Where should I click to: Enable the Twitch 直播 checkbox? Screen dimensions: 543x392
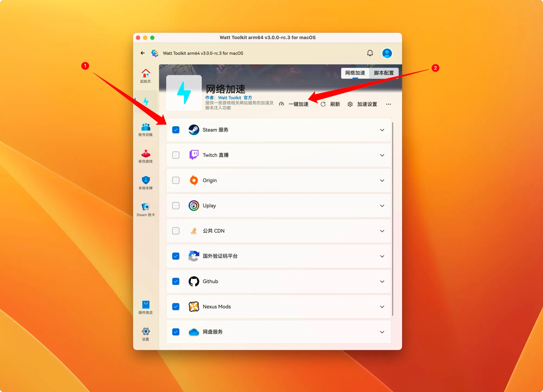pos(176,155)
